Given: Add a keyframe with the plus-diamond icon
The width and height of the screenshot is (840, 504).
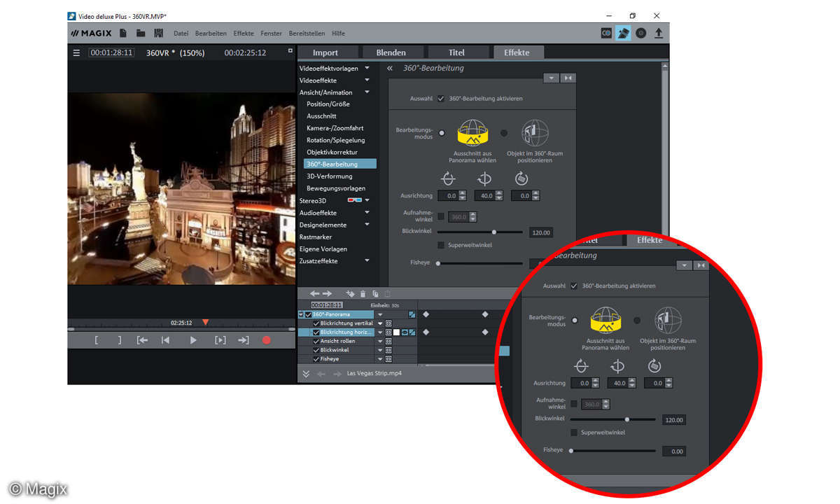Looking at the screenshot, I should click(350, 294).
